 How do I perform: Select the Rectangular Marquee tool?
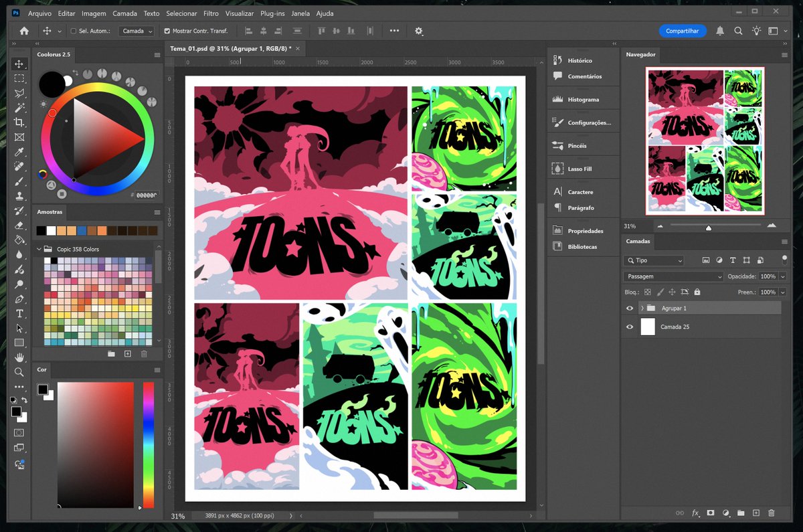tap(19, 78)
